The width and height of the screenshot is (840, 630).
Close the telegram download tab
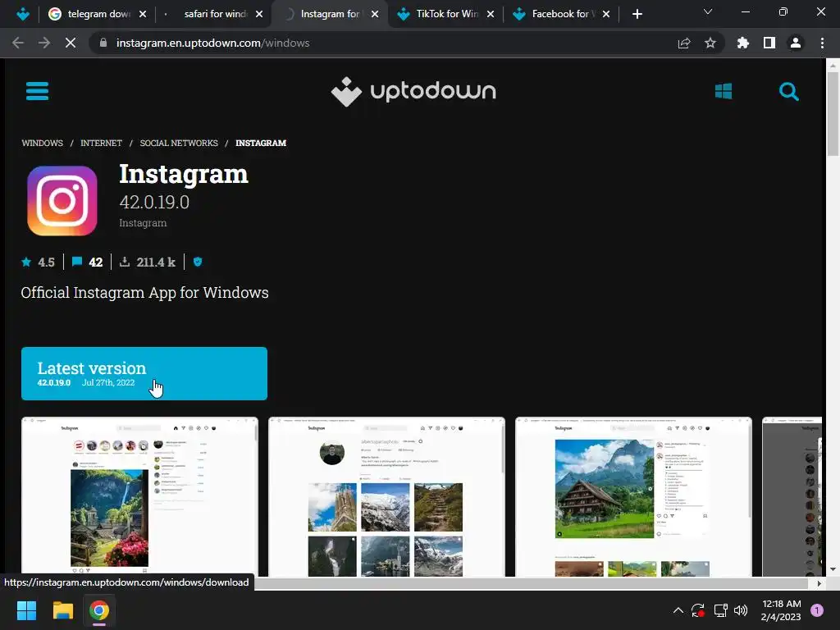[143, 14]
